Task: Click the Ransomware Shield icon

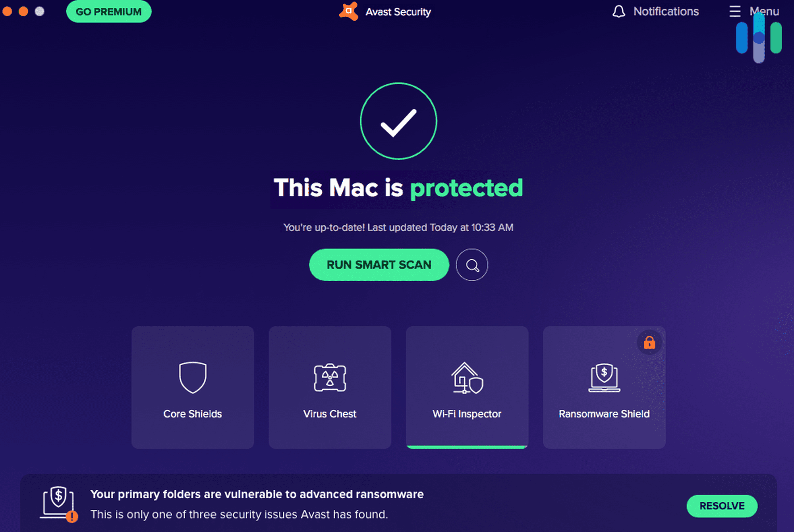Action: (603, 377)
